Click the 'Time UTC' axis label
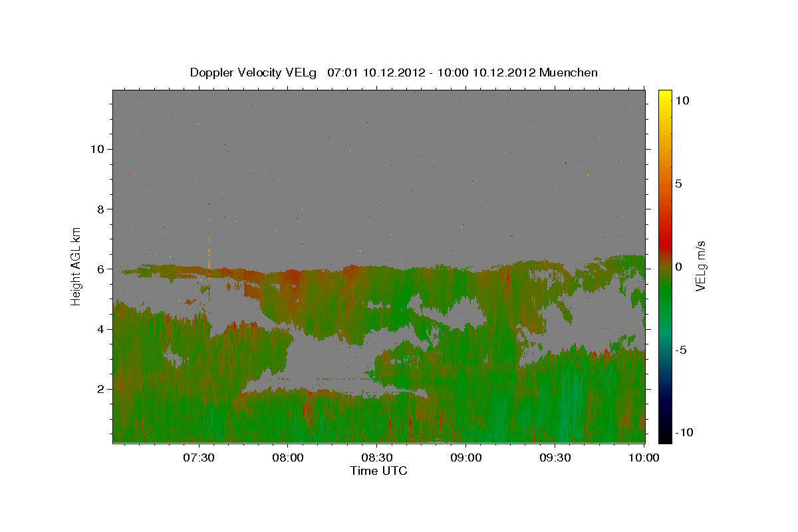 click(378, 471)
